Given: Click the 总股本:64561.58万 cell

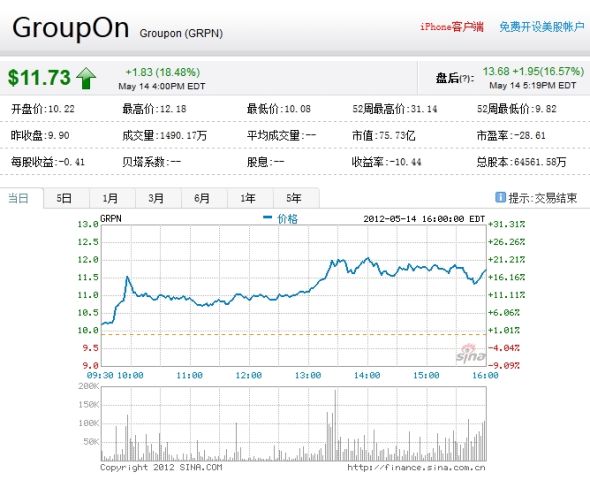Looking at the screenshot, I should tap(522, 162).
